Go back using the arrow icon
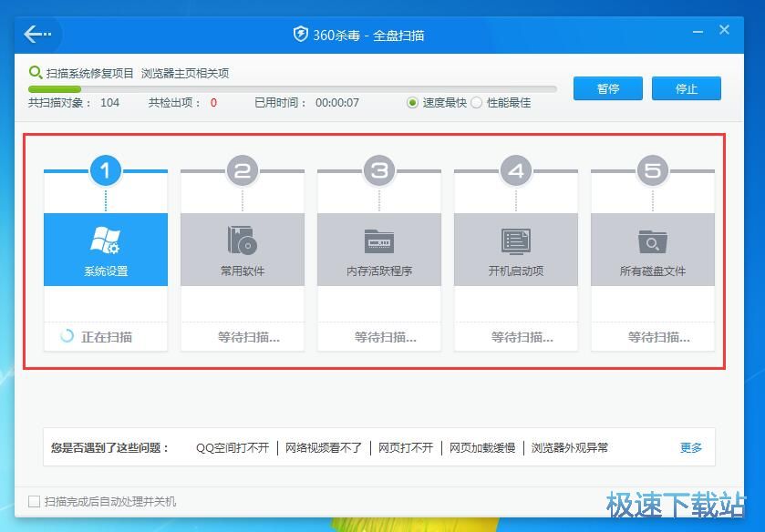This screenshot has height=532, width=765. click(37, 34)
